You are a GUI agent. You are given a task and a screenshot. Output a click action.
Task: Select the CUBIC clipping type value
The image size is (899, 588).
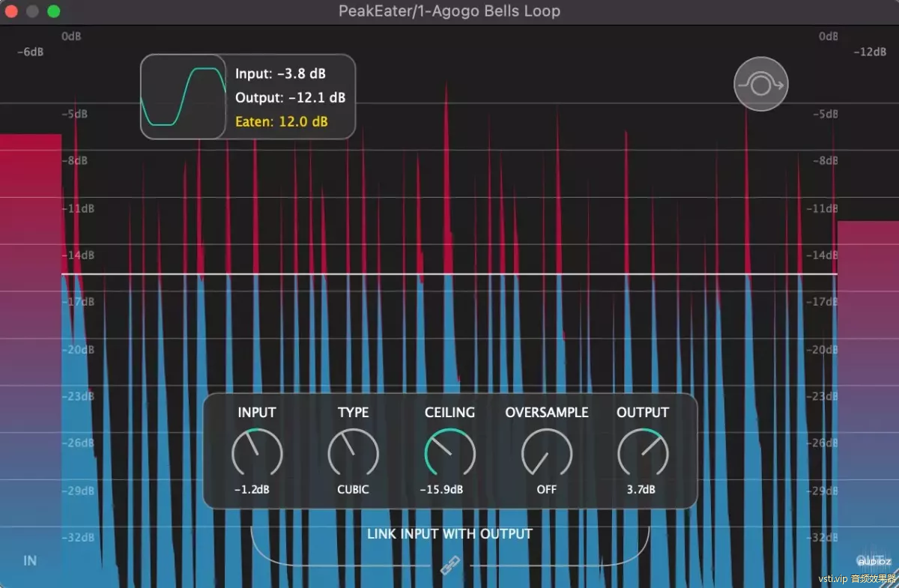click(x=353, y=490)
